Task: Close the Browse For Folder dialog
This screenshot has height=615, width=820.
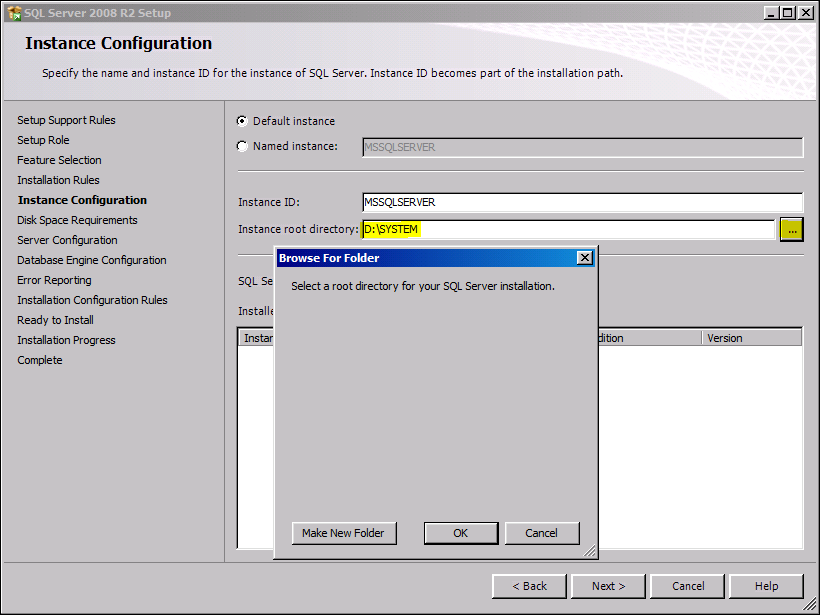Action: pos(585,258)
